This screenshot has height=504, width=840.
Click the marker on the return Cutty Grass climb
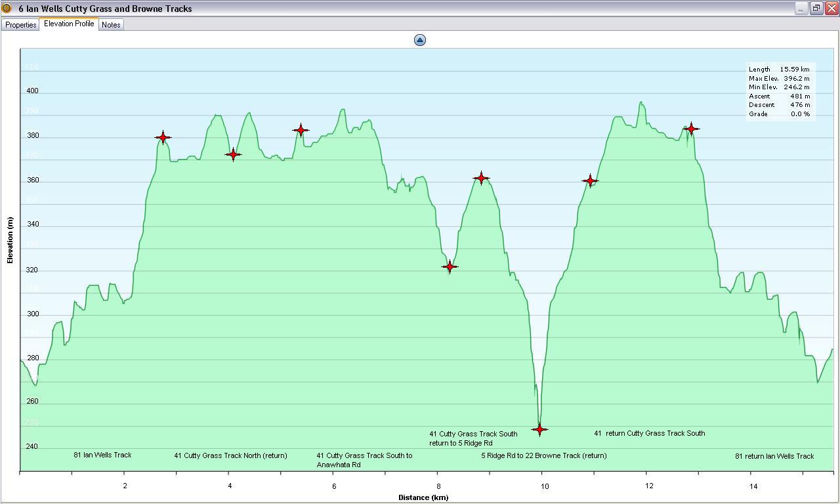(591, 180)
